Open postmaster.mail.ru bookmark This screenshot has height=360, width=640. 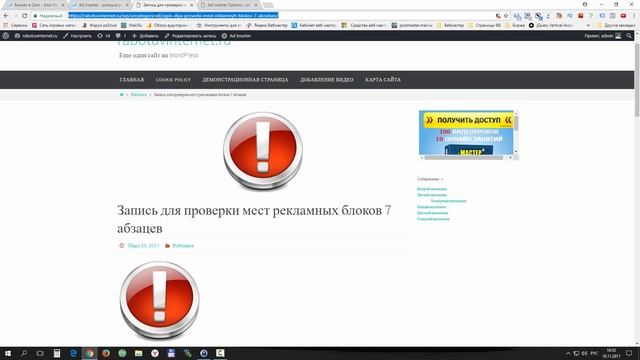[x=412, y=25]
